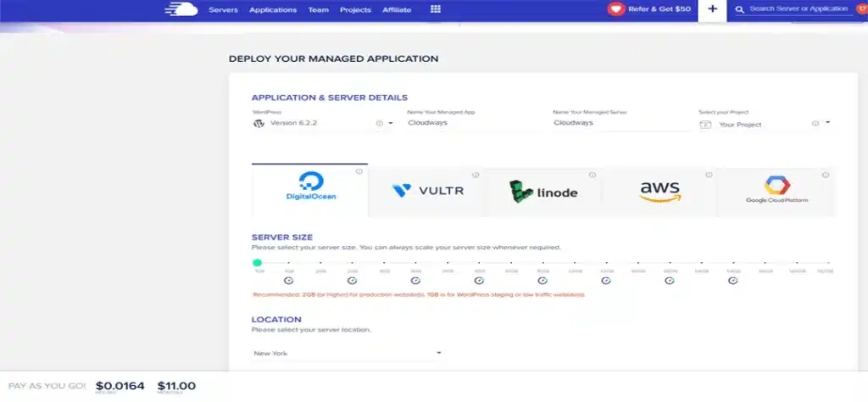The image size is (868, 402).
Task: Click the $0.0164 hourly price
Action: [x=120, y=386]
